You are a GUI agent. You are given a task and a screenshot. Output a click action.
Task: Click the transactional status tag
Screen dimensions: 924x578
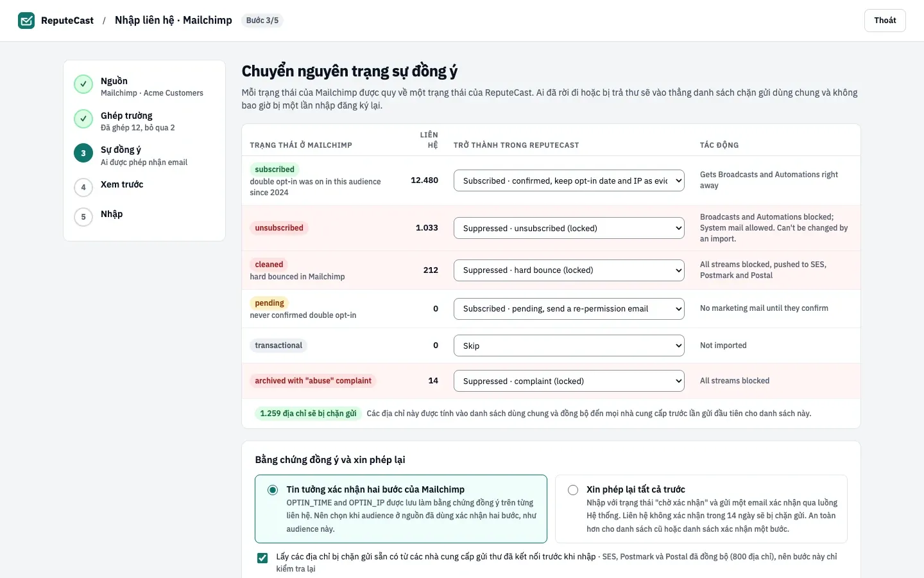pyautogui.click(x=278, y=346)
